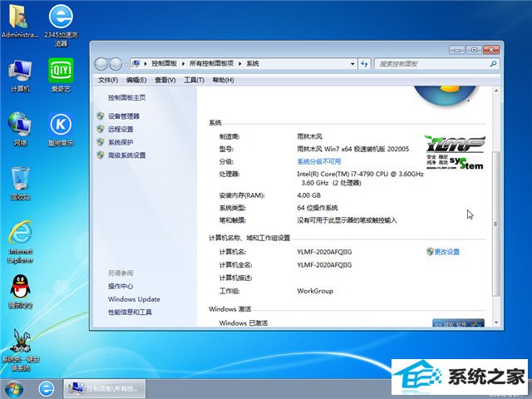Image resolution: width=532 pixels, height=399 pixels.
Task: Expand the arrow after 所有控制面板项 breadcrumb
Action: [240, 63]
